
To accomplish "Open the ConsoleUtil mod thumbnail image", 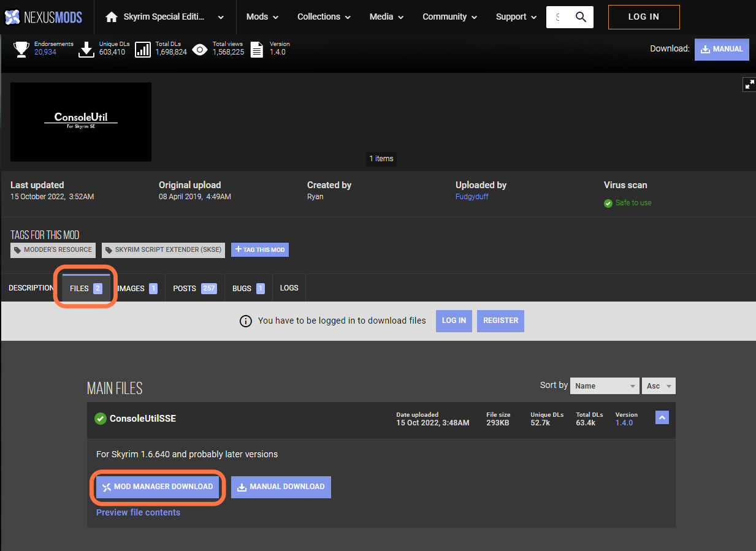I will click(x=81, y=122).
